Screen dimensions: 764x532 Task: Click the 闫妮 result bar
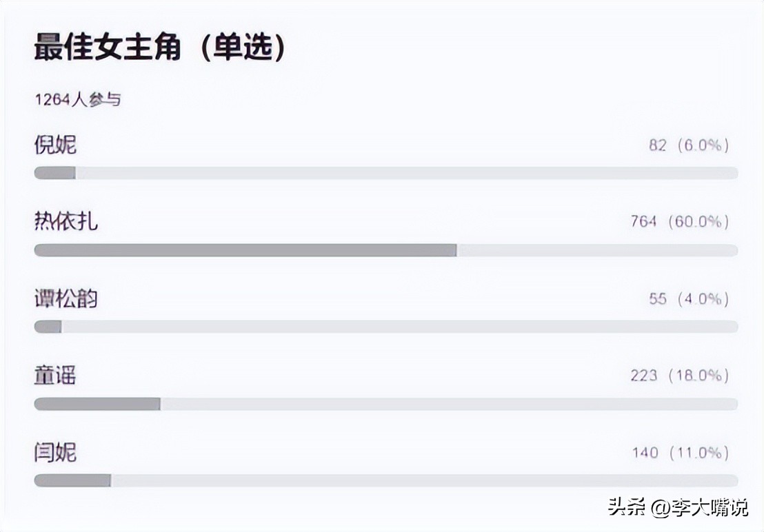click(385, 480)
